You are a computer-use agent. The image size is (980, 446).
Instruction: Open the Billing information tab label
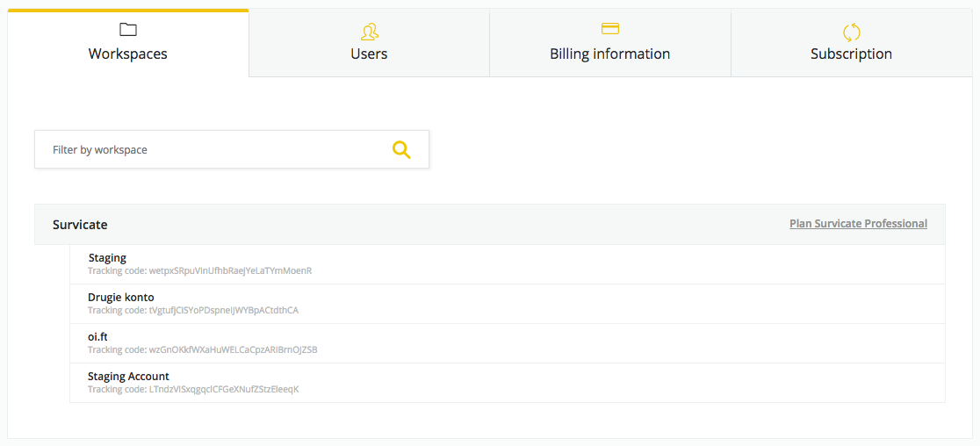click(x=610, y=54)
